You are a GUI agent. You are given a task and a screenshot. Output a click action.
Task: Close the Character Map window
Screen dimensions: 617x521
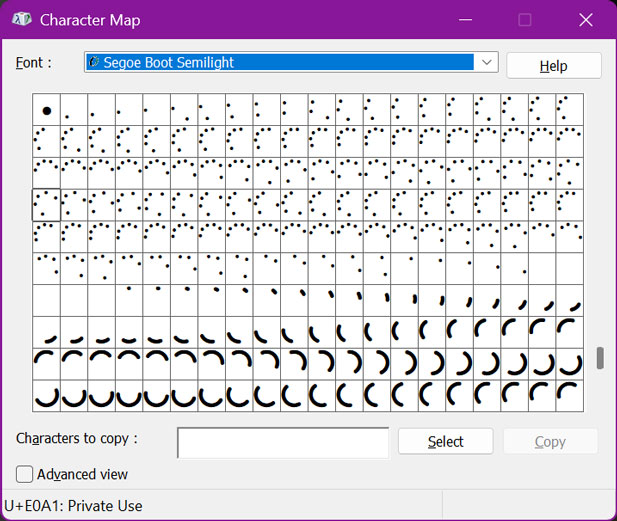point(586,19)
